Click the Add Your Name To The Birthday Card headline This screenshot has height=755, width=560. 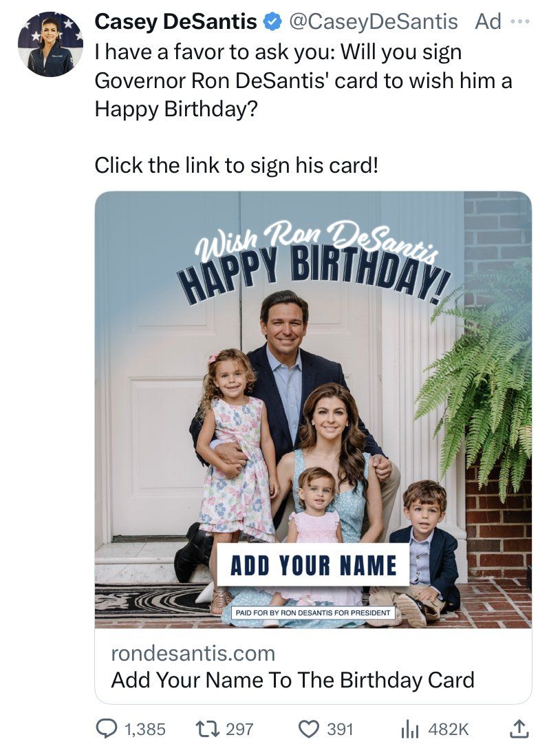pyautogui.click(x=292, y=680)
